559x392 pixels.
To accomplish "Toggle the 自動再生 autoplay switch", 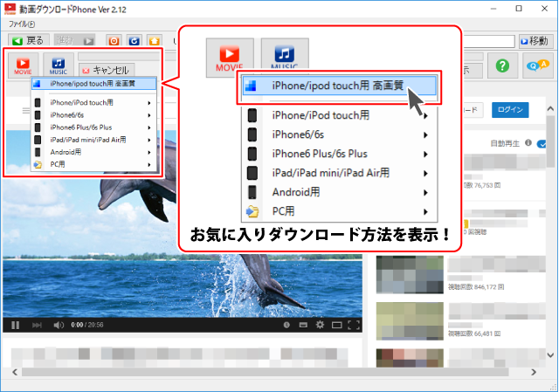I will (x=542, y=144).
